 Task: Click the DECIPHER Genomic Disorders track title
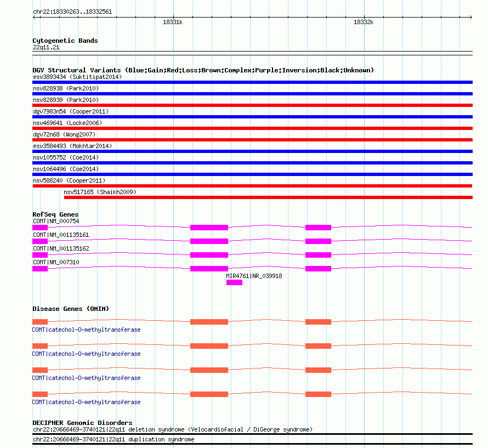pyautogui.click(x=82, y=423)
